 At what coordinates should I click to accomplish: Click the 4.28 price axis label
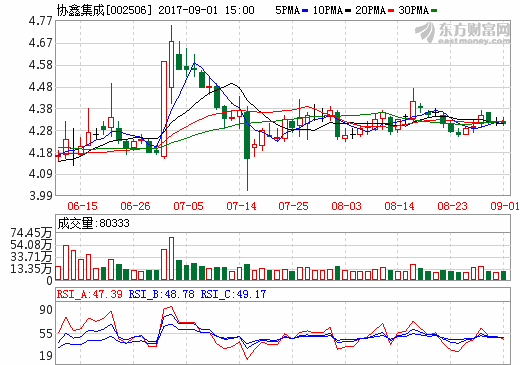coord(41,131)
